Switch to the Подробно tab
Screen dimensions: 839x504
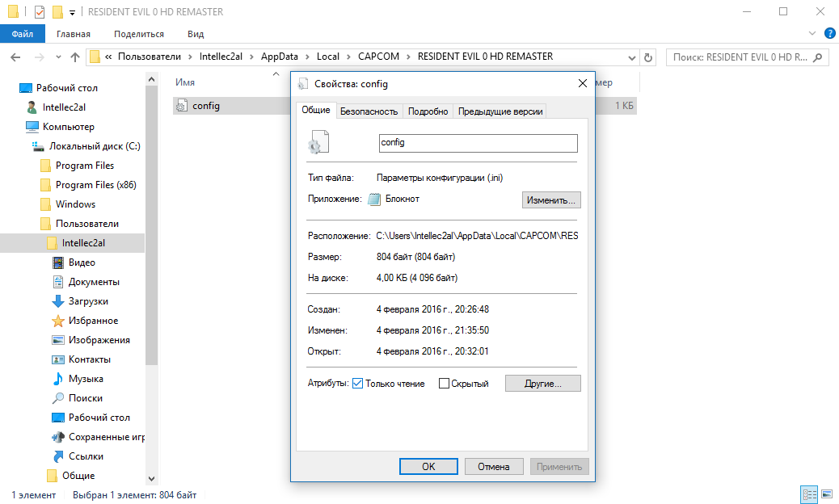coord(428,111)
